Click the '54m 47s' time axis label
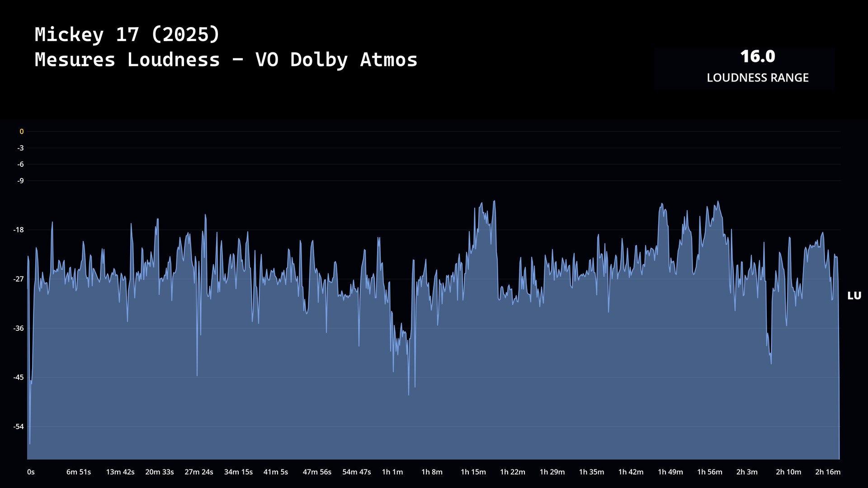868x488 pixels. tap(357, 472)
